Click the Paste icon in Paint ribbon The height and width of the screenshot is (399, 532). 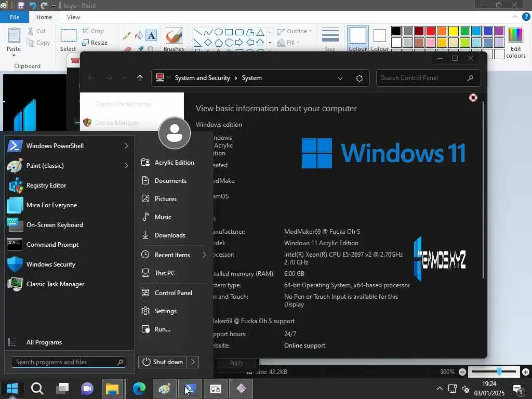[14, 35]
